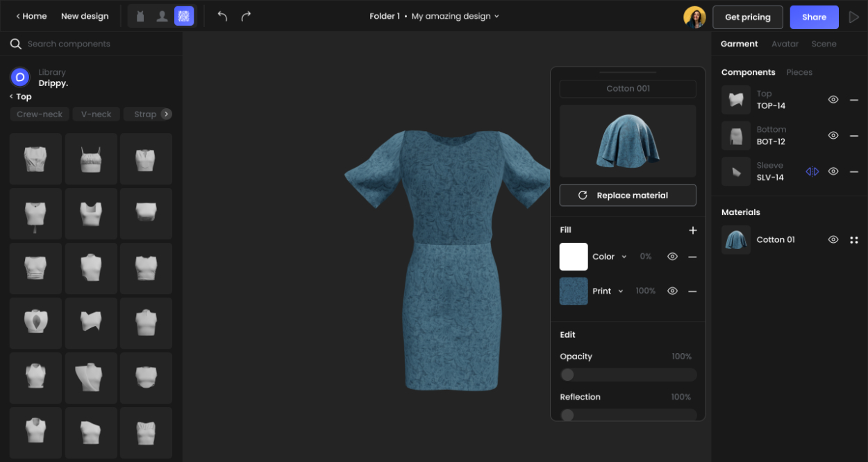Toggle visibility of Cotton 01 material

[x=833, y=240]
